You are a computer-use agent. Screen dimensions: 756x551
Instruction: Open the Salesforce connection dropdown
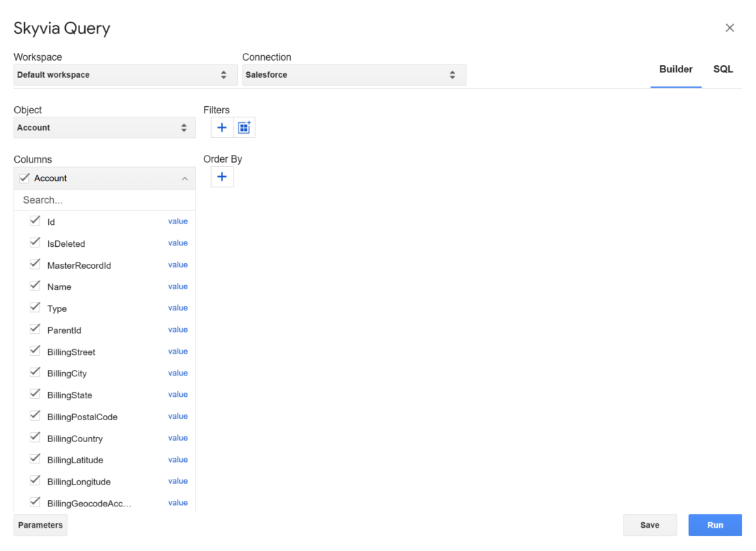pyautogui.click(x=354, y=74)
